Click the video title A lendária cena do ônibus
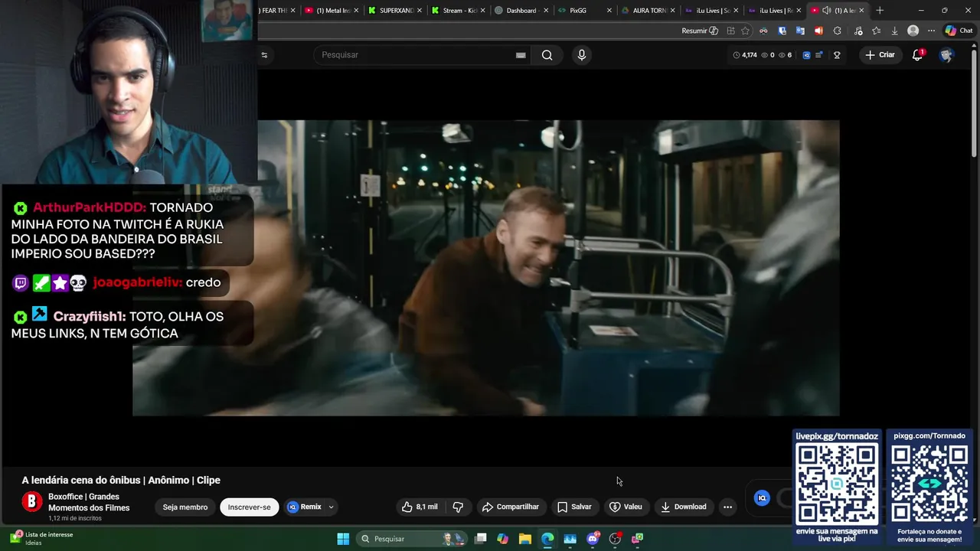Image resolution: width=980 pixels, height=551 pixels. pyautogui.click(x=121, y=481)
